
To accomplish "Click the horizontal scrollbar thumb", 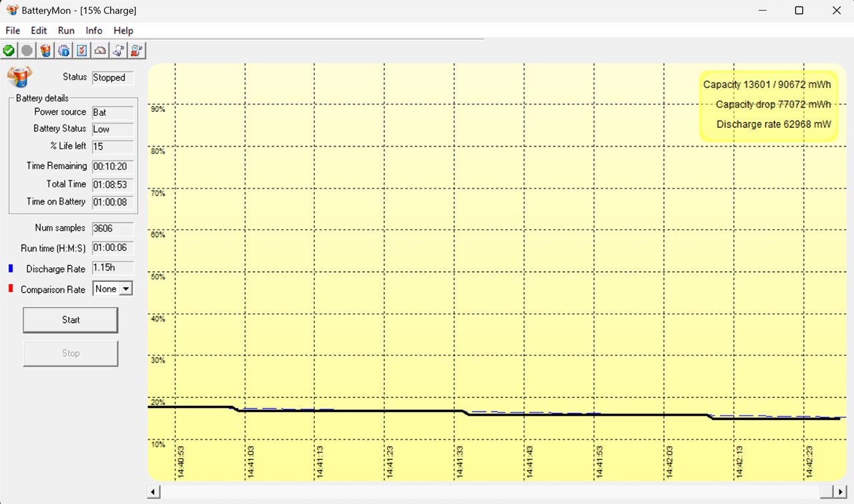I will (x=827, y=492).
